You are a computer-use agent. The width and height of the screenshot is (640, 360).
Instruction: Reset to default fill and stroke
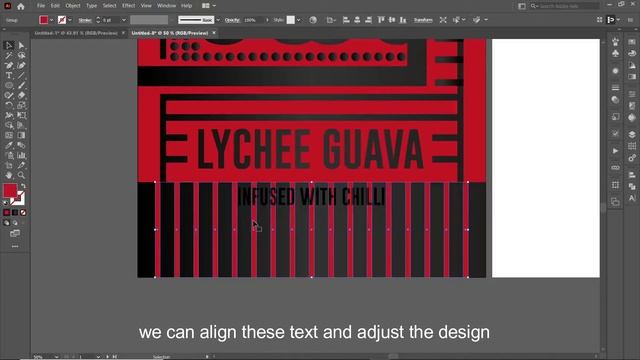coord(6,202)
